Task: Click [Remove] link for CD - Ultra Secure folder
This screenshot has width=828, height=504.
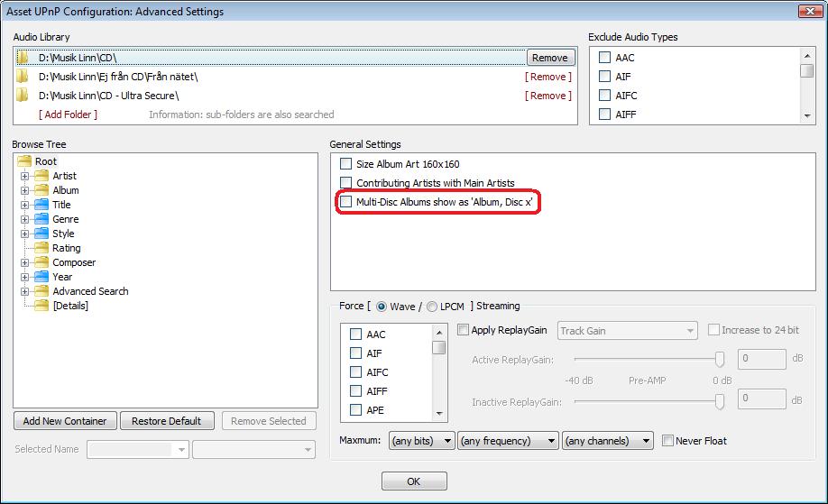Action: [548, 96]
